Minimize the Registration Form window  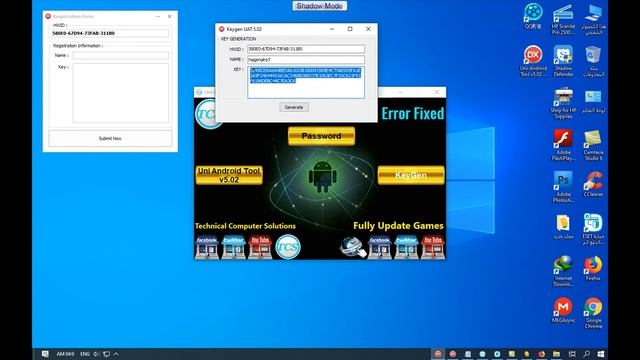pyautogui.click(x=158, y=16)
